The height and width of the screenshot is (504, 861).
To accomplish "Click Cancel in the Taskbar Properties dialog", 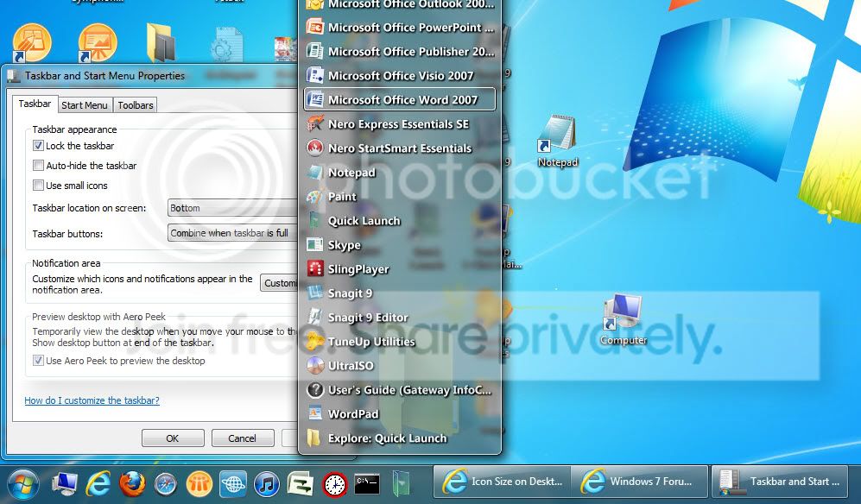I will (243, 438).
